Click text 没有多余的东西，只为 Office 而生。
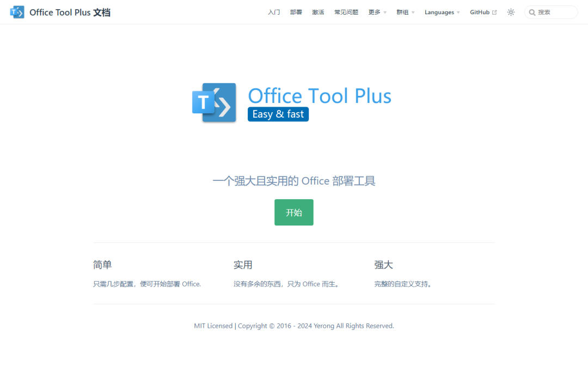The width and height of the screenshot is (588, 367). (x=287, y=284)
